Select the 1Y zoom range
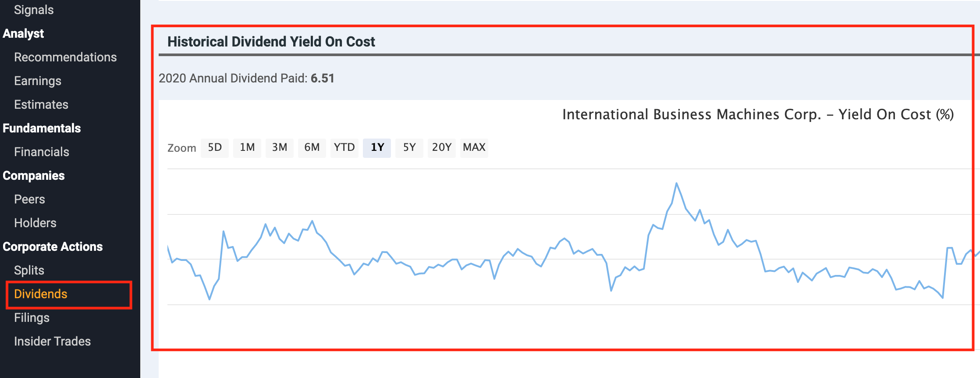The width and height of the screenshot is (980, 378). pyautogui.click(x=377, y=147)
